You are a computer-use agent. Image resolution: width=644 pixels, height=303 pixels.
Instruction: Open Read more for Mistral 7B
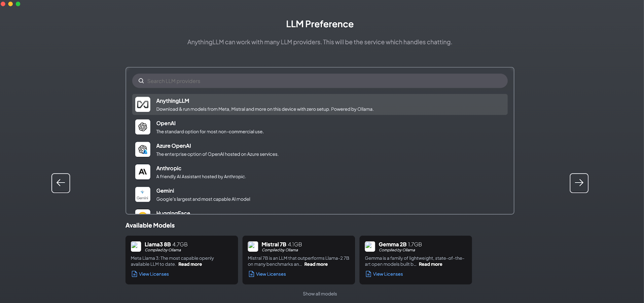[316, 264]
